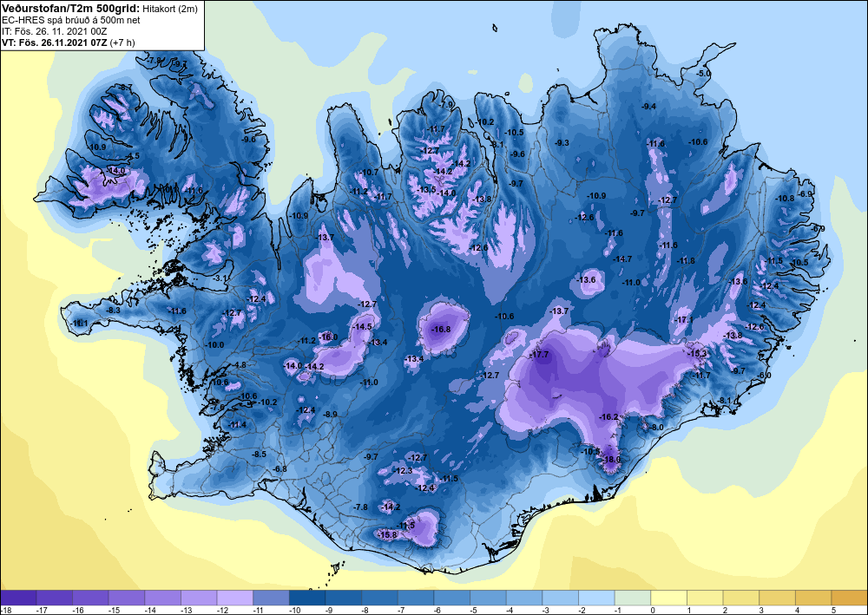Click the -9.4 temperature value
The width and height of the screenshot is (868, 615).
coord(648,106)
